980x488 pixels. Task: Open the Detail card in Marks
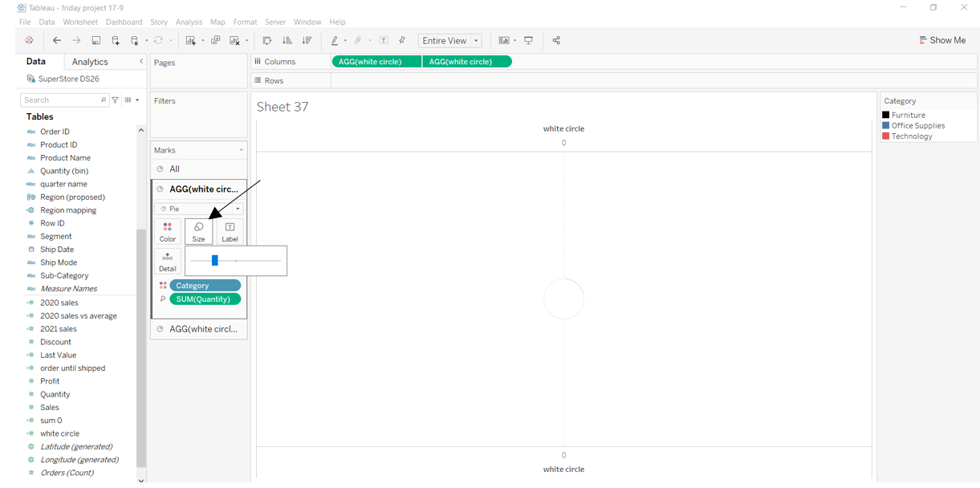point(168,262)
